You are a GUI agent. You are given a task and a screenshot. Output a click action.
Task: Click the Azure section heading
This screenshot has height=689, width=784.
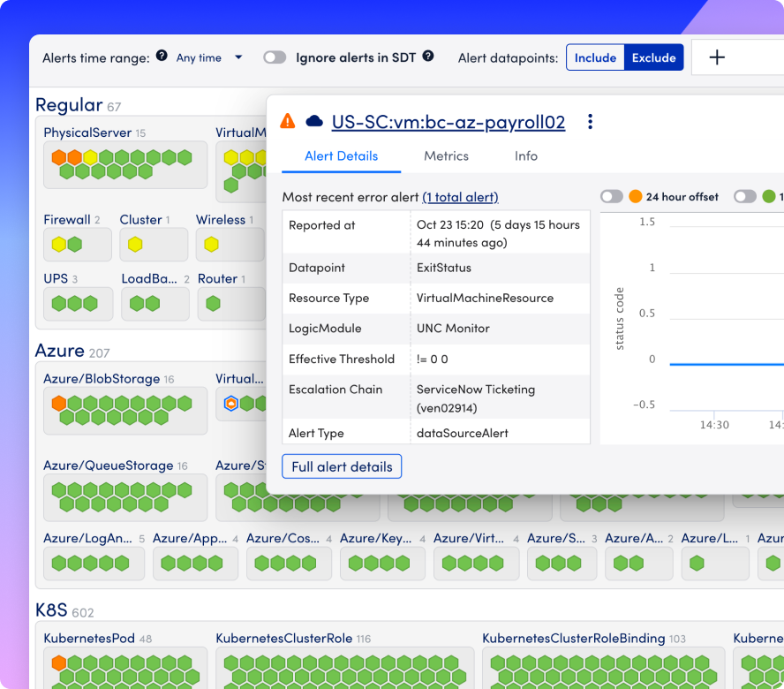(59, 351)
